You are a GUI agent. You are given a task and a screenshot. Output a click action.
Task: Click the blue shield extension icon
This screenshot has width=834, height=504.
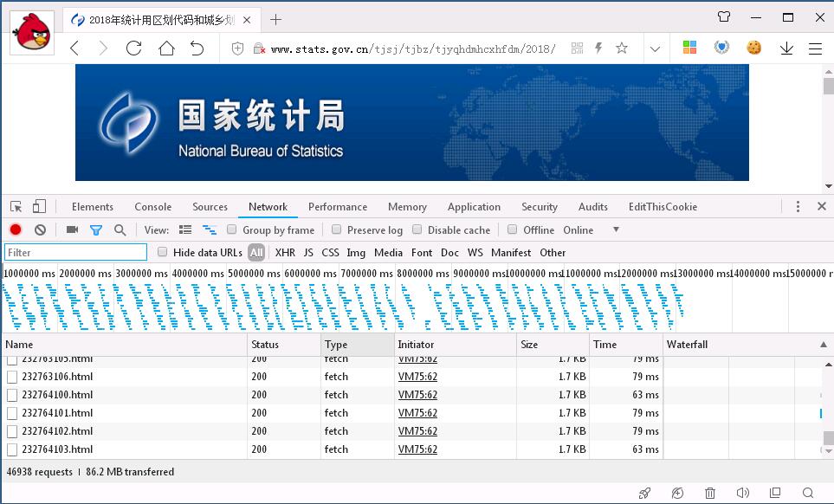pos(721,48)
